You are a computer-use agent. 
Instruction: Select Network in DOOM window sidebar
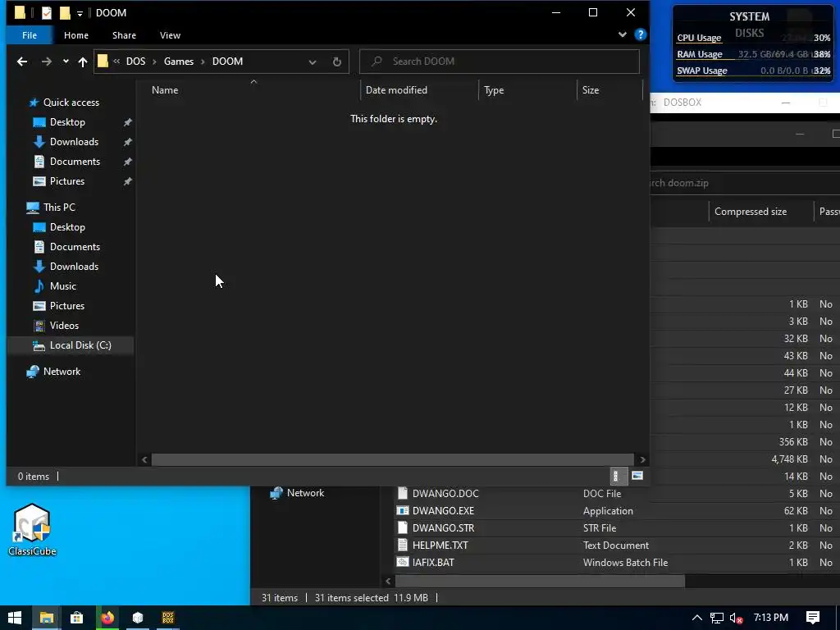(x=62, y=372)
